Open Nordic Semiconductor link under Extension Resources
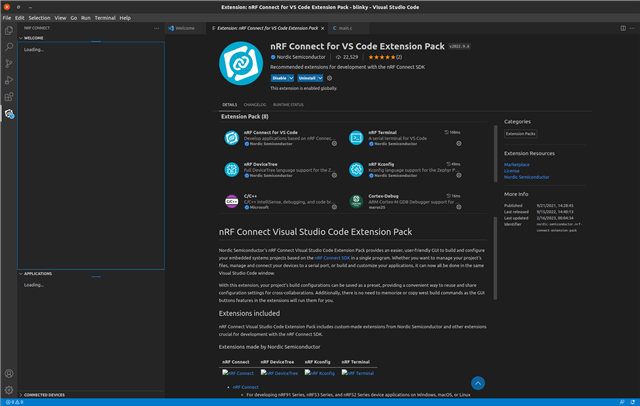Screen dimensions: 640x406 tap(527, 177)
